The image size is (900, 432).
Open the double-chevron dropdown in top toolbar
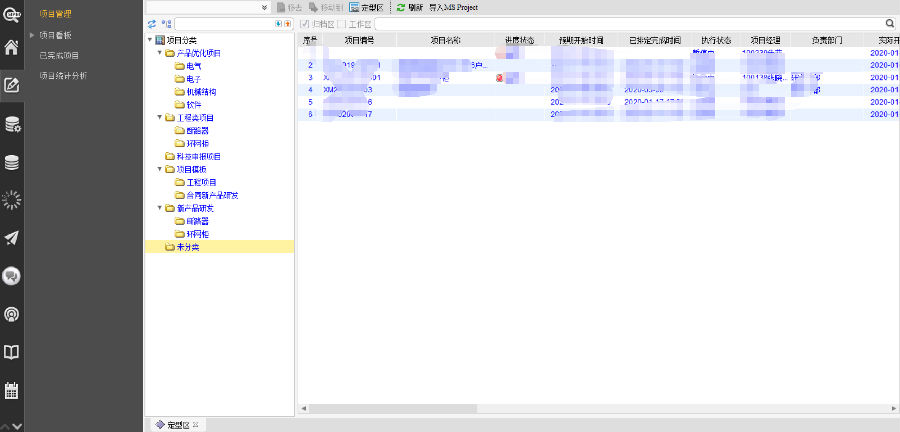coord(264,7)
